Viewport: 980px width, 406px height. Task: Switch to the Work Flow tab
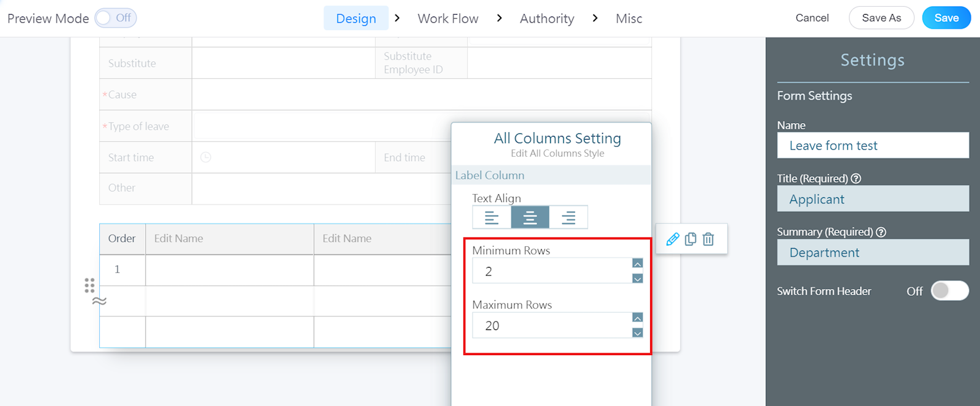click(x=447, y=18)
